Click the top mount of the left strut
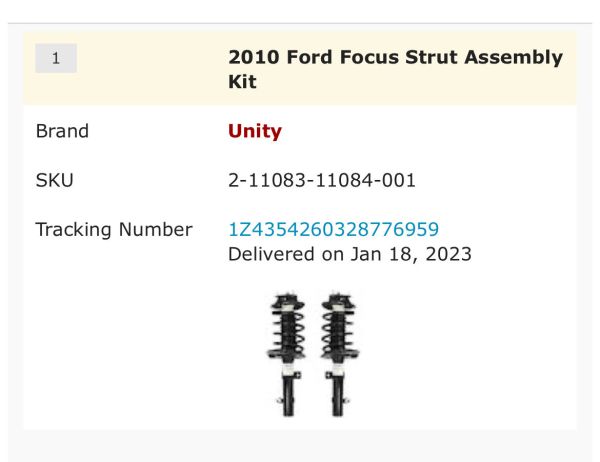The height and width of the screenshot is (462, 600). tap(287, 300)
